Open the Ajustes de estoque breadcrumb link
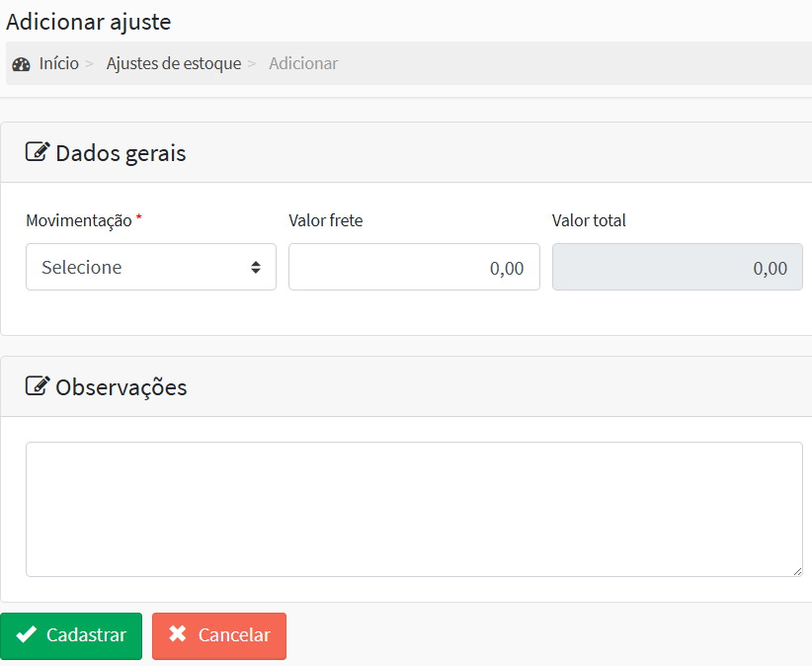 174,64
